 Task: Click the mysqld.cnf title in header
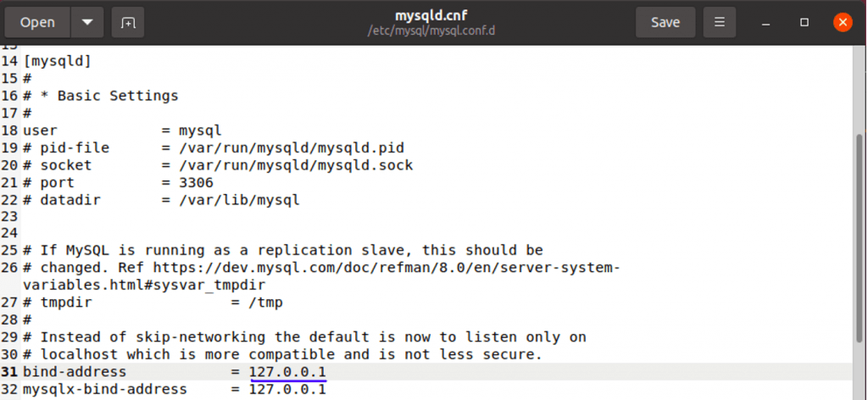tap(432, 15)
